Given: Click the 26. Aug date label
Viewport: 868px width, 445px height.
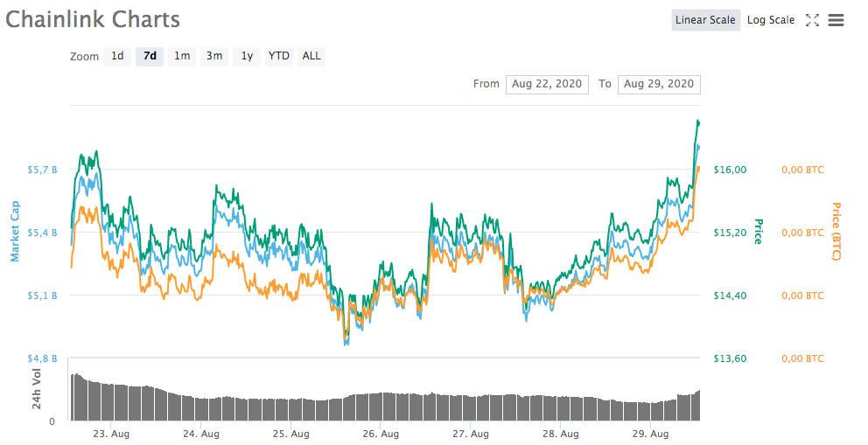Looking at the screenshot, I should click(381, 434).
